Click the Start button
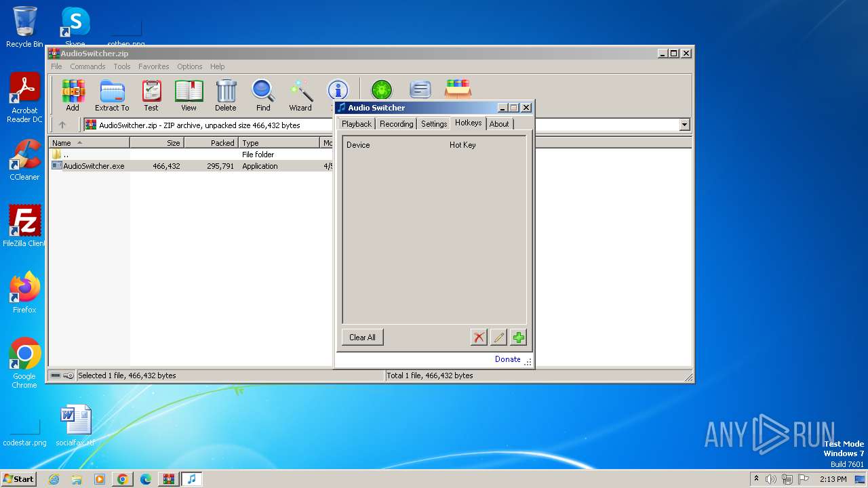Image resolution: width=868 pixels, height=488 pixels. click(x=18, y=479)
